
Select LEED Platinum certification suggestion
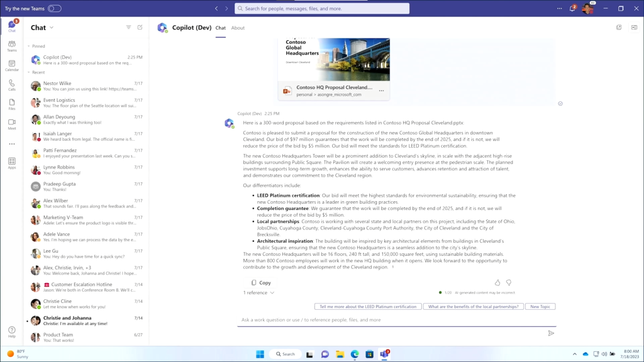tap(368, 307)
